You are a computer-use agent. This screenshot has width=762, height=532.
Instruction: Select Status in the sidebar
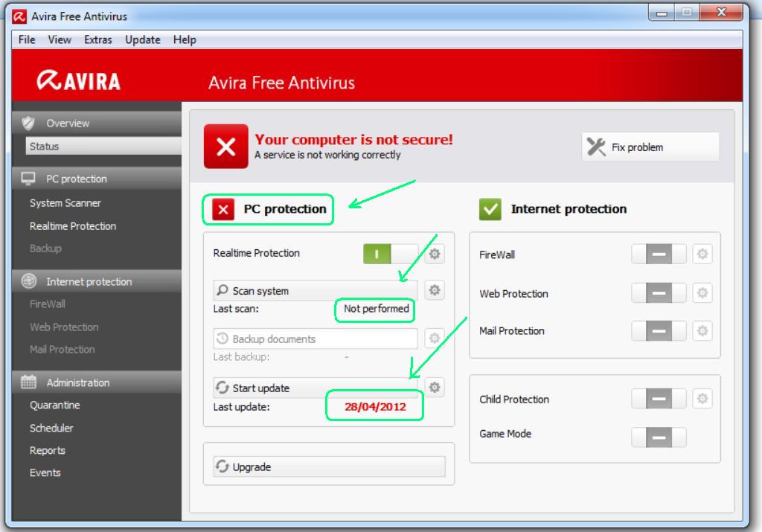point(103,147)
